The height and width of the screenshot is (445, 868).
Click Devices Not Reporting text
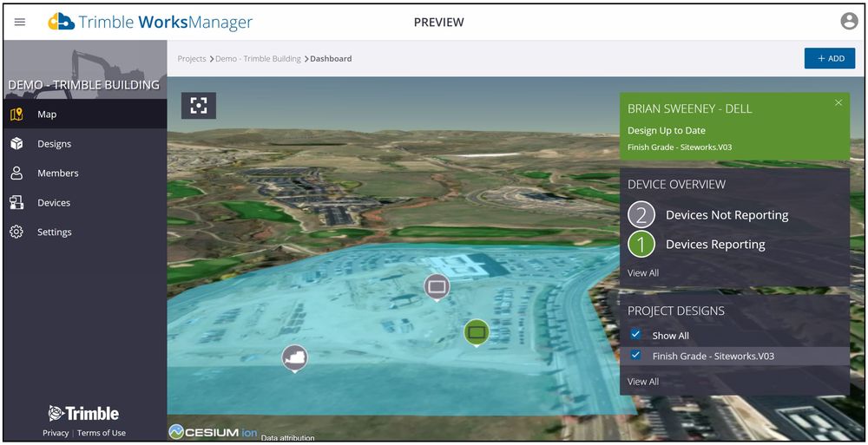click(x=727, y=215)
